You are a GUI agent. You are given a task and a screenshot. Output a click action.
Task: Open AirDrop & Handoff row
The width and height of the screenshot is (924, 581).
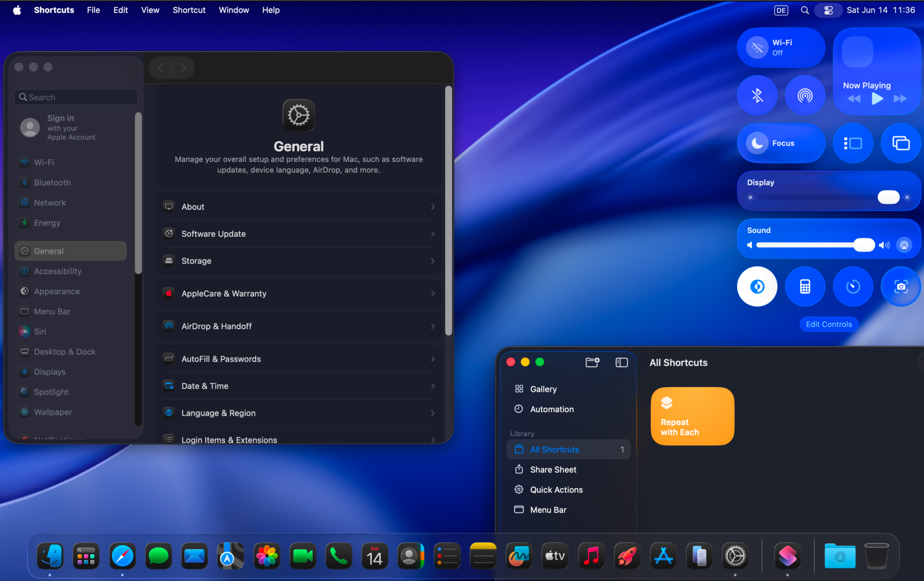(298, 326)
